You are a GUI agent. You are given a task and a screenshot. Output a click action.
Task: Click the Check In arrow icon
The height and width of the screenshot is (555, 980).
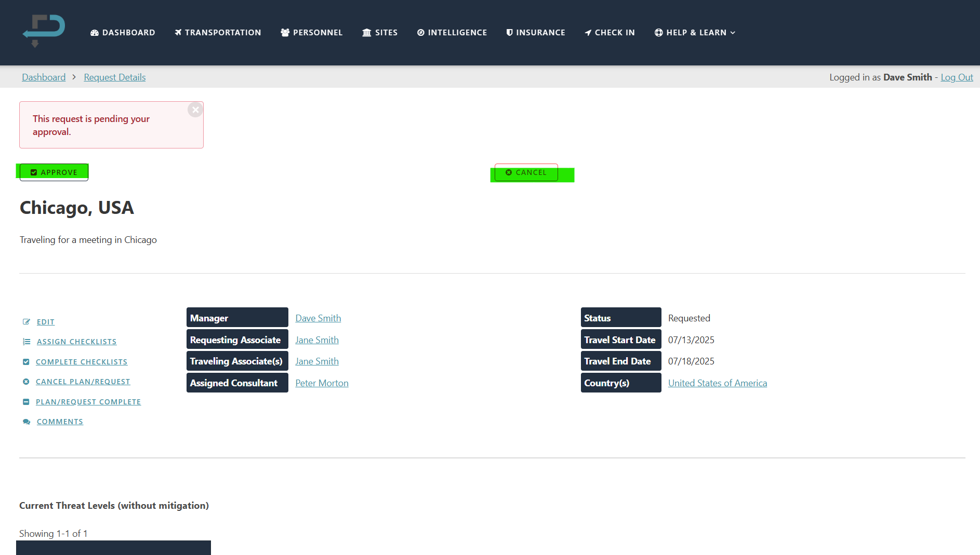click(x=588, y=33)
